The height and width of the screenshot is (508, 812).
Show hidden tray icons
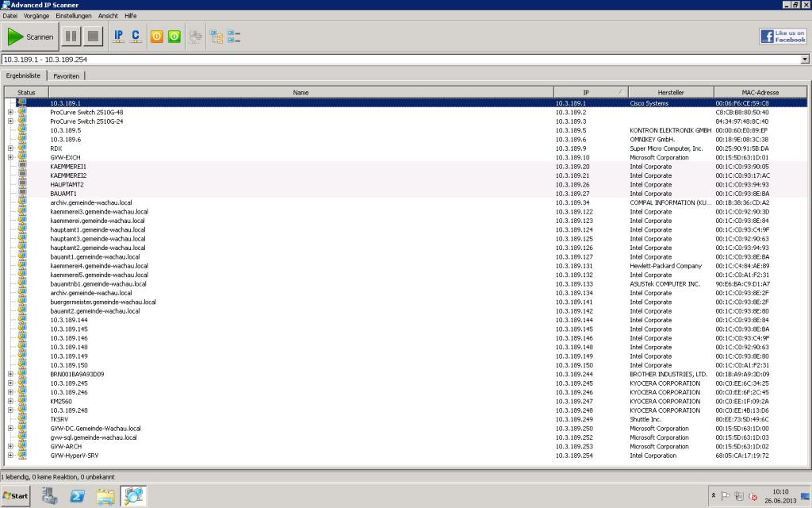tap(714, 496)
